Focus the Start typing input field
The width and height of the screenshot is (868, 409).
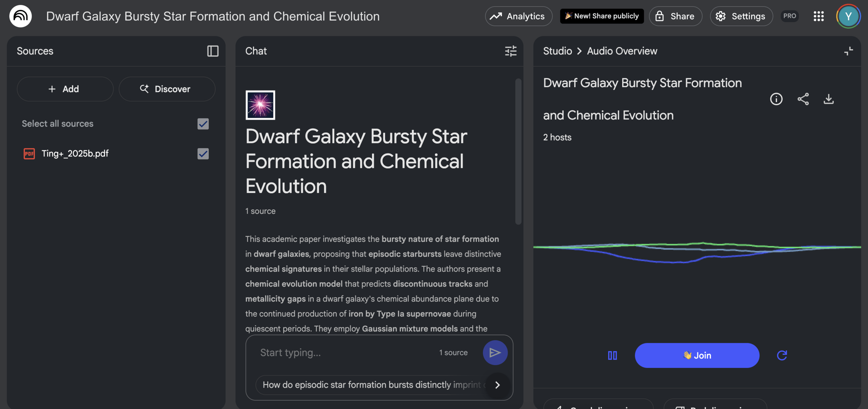click(344, 352)
